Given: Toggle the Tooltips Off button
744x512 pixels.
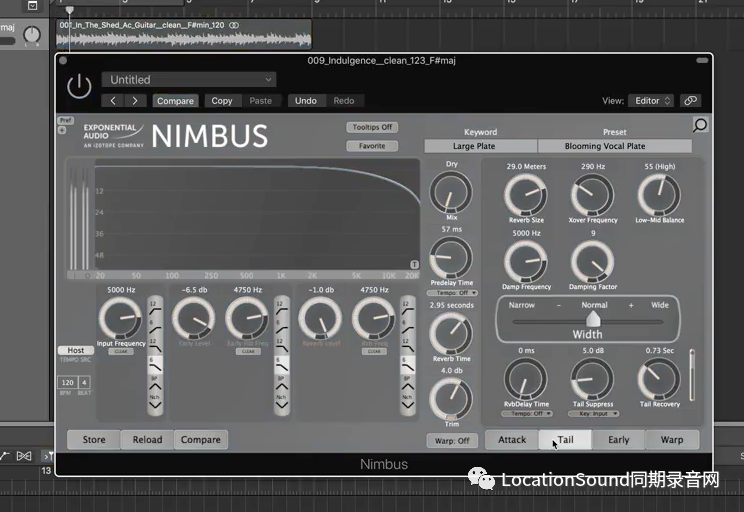Looking at the screenshot, I should (372, 127).
